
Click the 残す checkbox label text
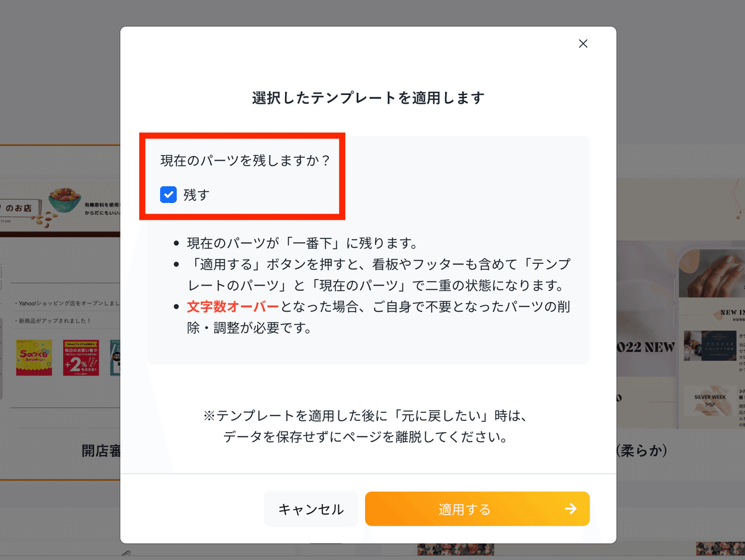[x=197, y=195]
